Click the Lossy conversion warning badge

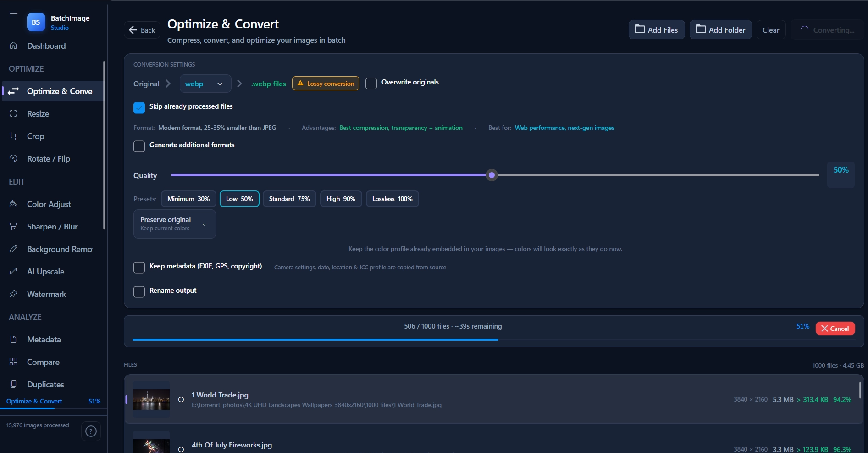point(326,84)
